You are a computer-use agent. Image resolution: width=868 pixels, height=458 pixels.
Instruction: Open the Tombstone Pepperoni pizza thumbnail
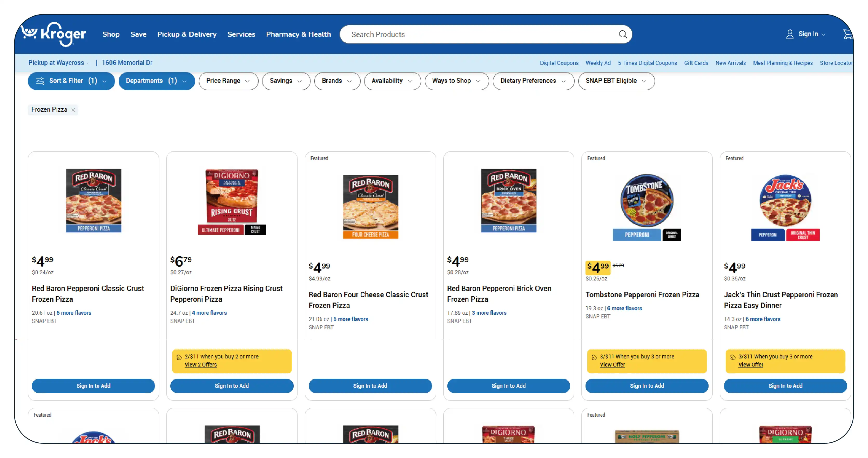click(x=647, y=206)
